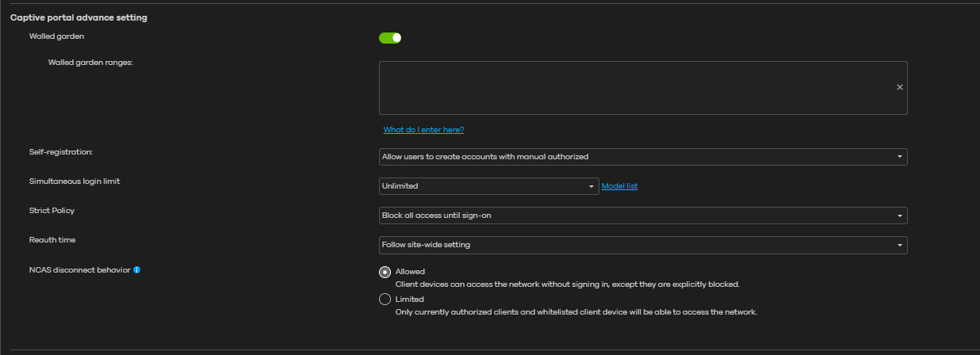Click the info icon beside NCAS disconnect behavior

click(x=137, y=270)
